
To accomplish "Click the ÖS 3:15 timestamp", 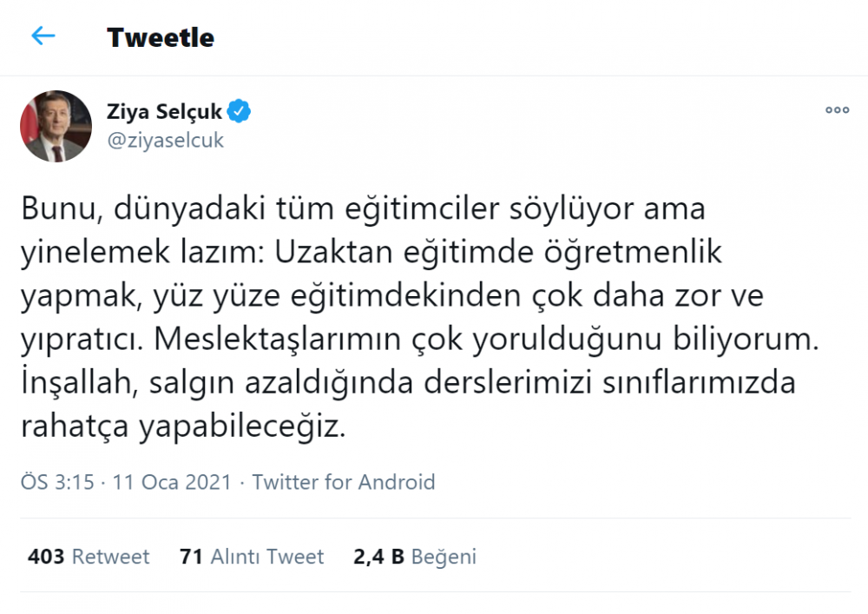I will point(56,482).
